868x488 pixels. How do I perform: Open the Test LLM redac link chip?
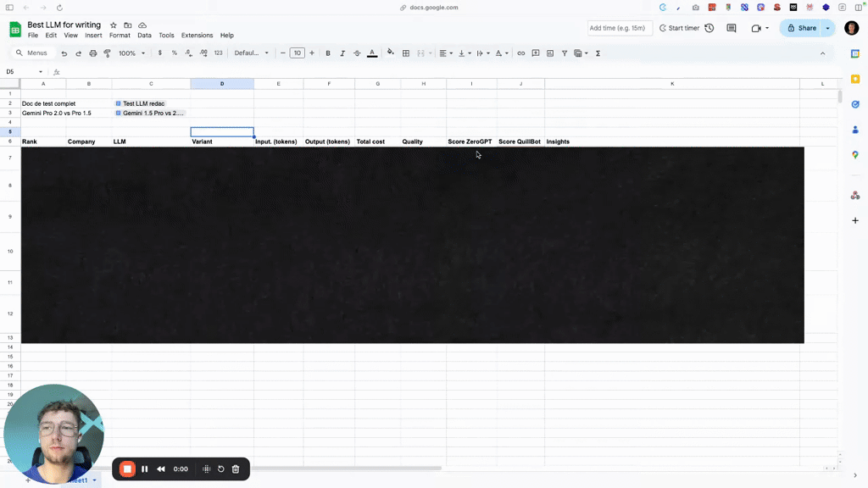tap(140, 103)
